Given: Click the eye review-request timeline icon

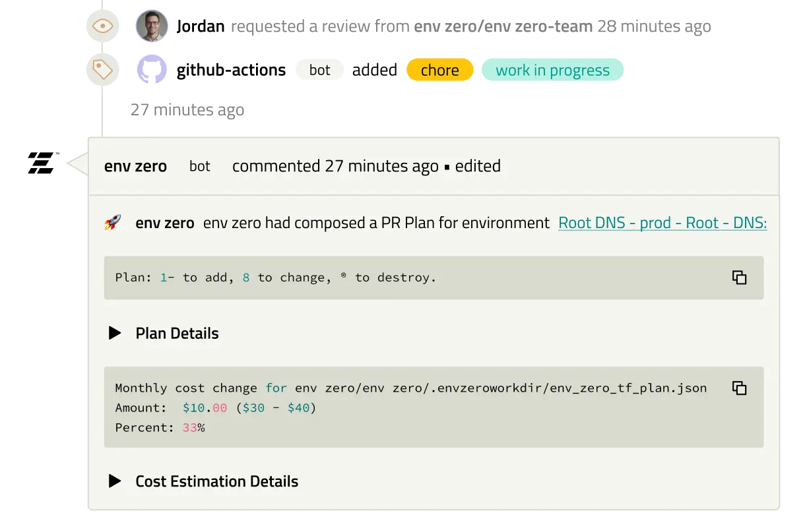Looking at the screenshot, I should click(103, 26).
